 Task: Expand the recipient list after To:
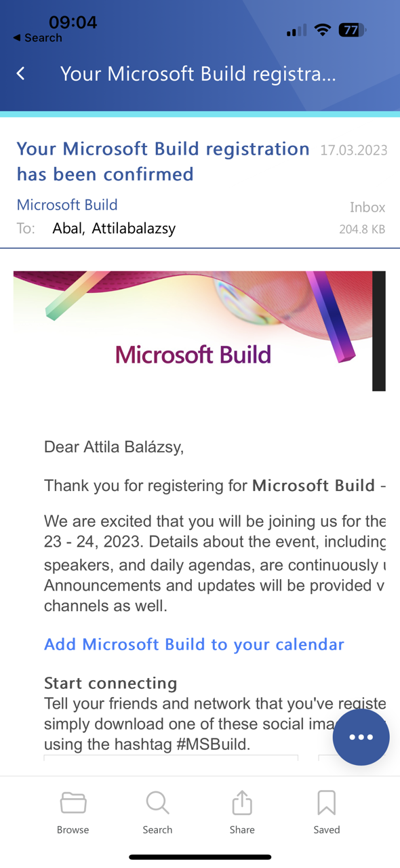(x=114, y=229)
